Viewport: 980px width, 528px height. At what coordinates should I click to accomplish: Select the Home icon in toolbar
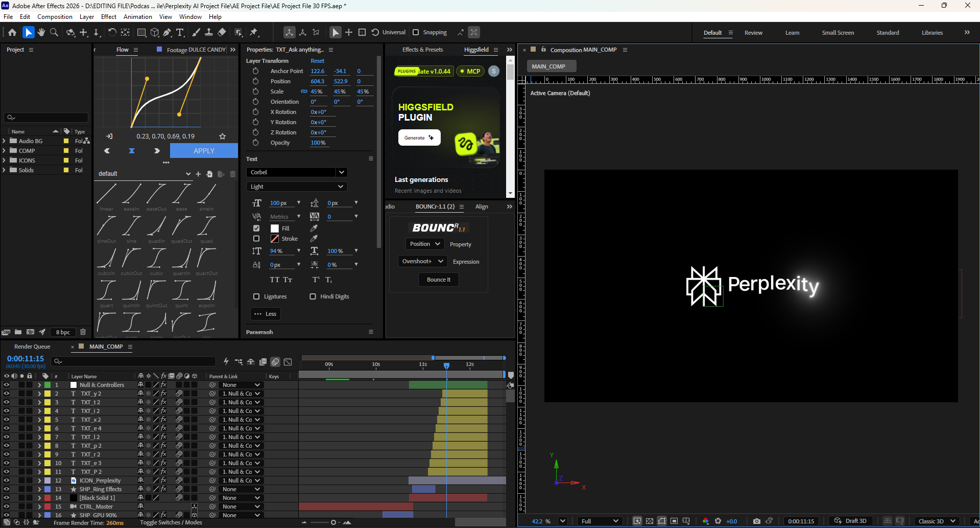pyautogui.click(x=12, y=32)
